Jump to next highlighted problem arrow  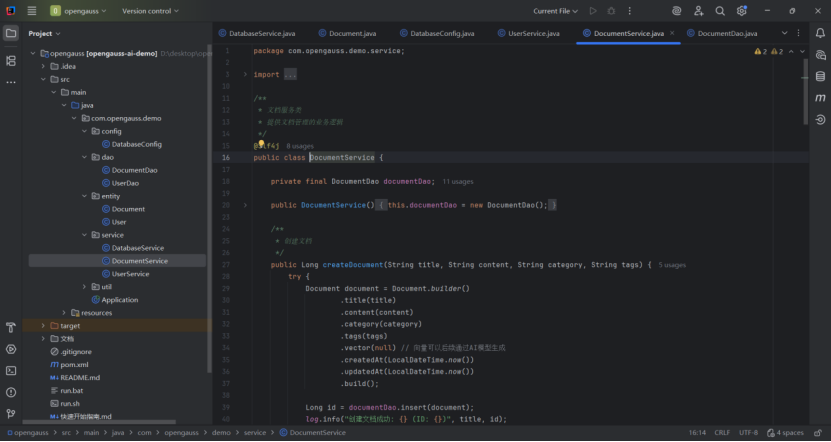(x=802, y=51)
